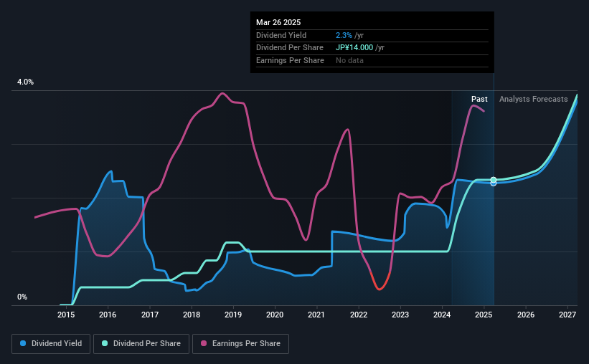Toggle the Earnings Per Share legend button
The image size is (589, 364).
pos(240,344)
